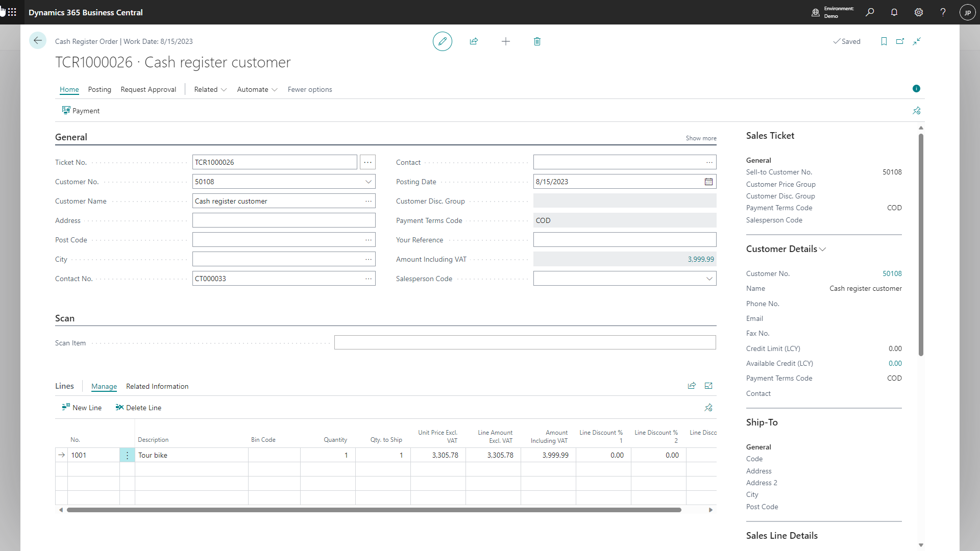Viewport: 980px width, 551px height.
Task: Open the Automate menu dropdown
Action: click(257, 89)
